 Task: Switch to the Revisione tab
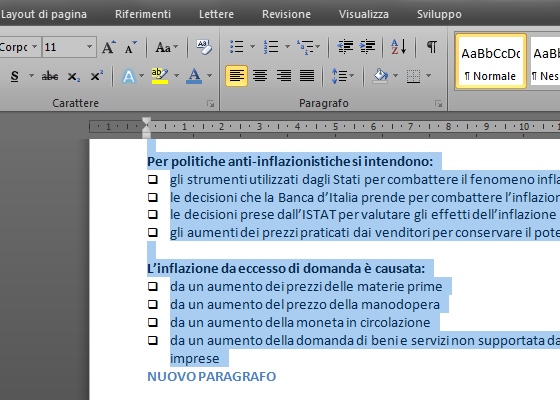[x=286, y=14]
